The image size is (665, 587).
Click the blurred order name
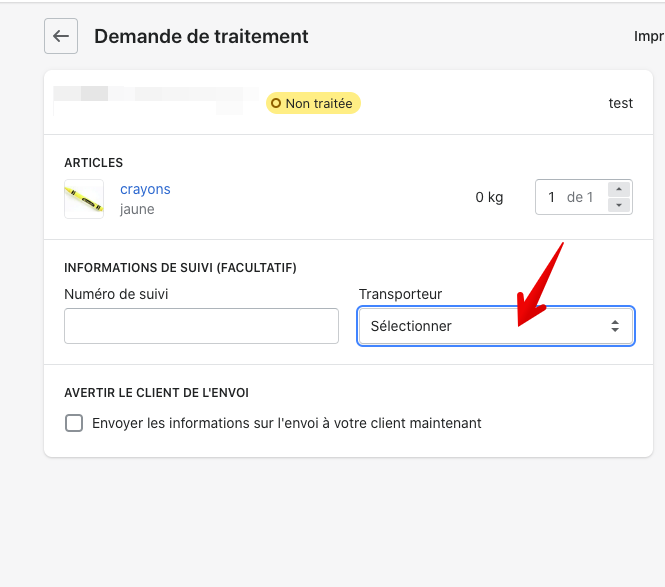point(150,100)
